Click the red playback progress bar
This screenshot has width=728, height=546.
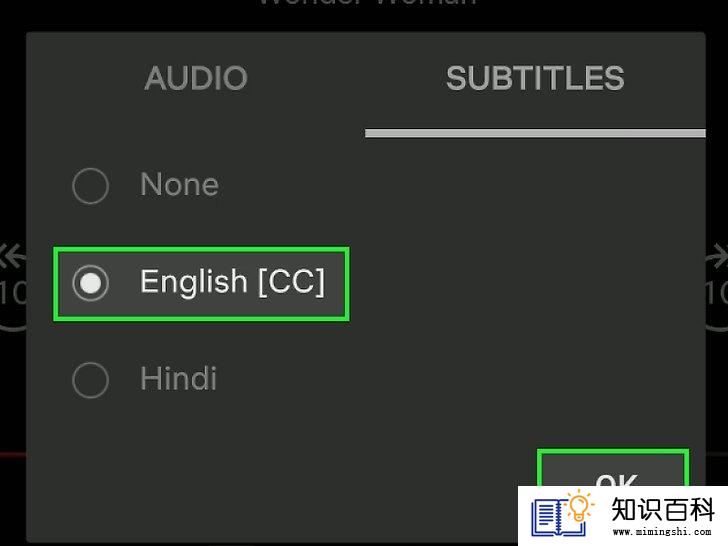(x=13, y=455)
